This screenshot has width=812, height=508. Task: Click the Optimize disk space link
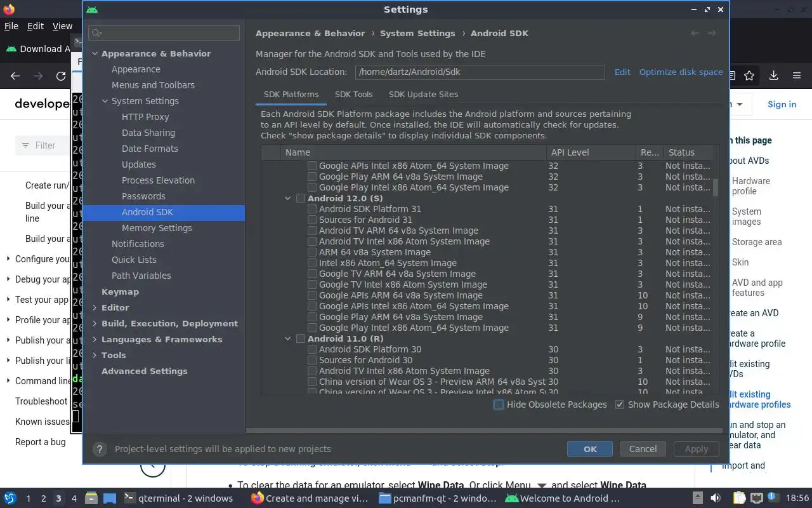pyautogui.click(x=681, y=72)
